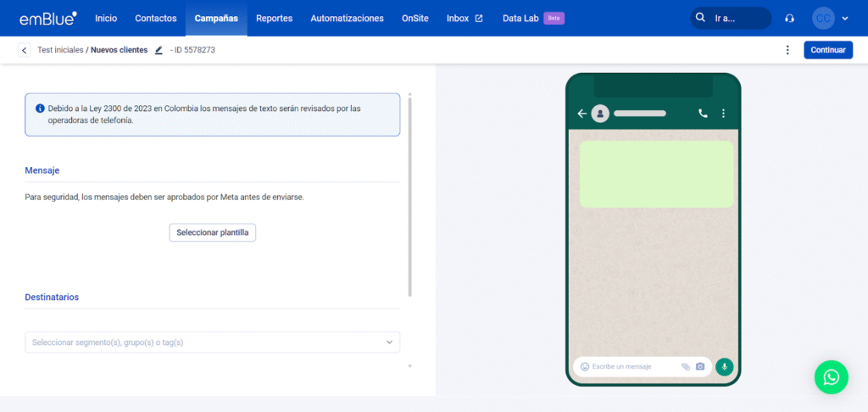Open the Automatizaciones menu
This screenshot has height=412, width=868.
(347, 18)
